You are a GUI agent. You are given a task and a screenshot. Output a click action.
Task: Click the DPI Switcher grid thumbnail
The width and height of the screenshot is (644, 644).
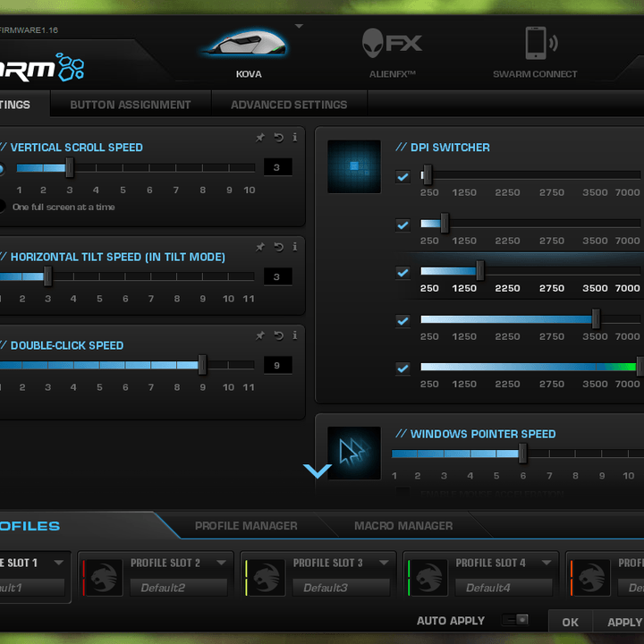(x=354, y=166)
